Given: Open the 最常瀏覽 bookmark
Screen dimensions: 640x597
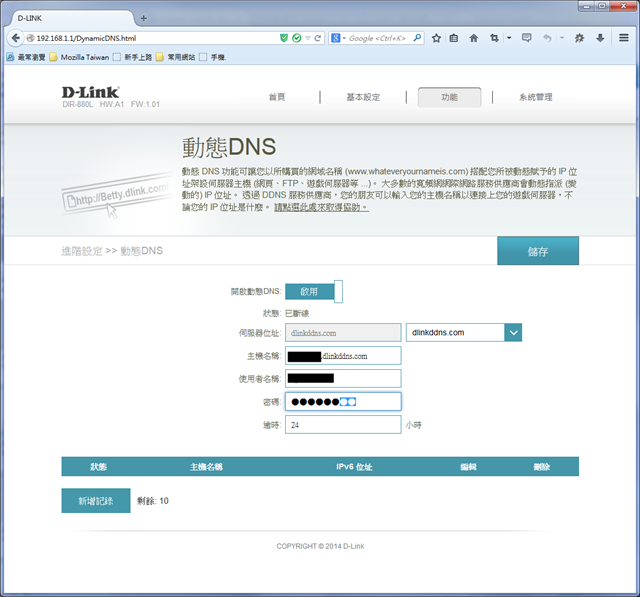Looking at the screenshot, I should (x=26, y=57).
